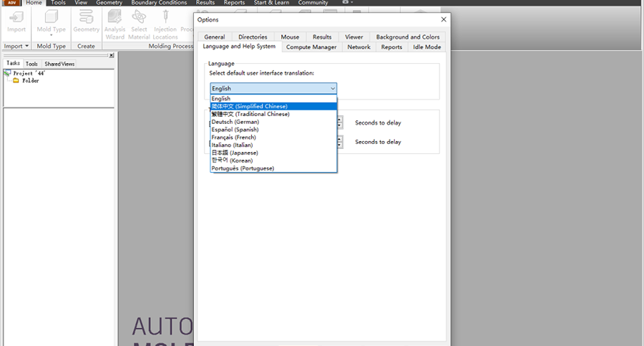Viewport: 644px width, 346px height.
Task: Open the Boundary Conditions ribbon tab
Action: coord(159,2)
